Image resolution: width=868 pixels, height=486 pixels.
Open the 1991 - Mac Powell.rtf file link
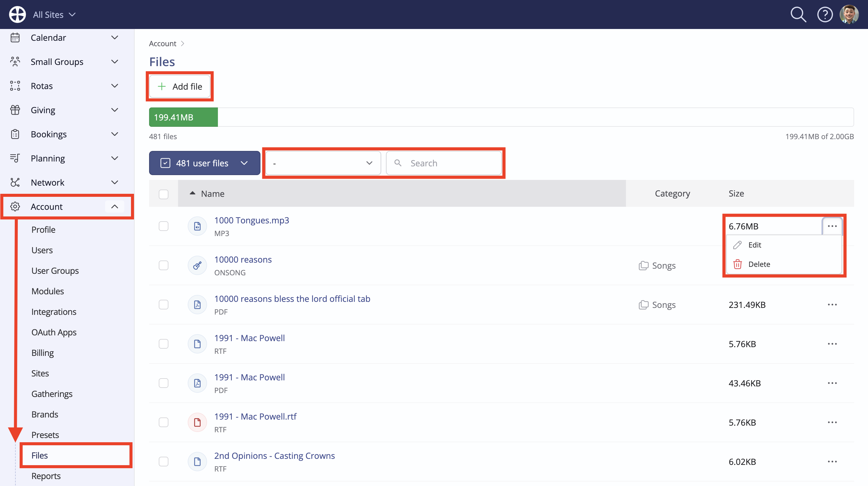tap(255, 417)
